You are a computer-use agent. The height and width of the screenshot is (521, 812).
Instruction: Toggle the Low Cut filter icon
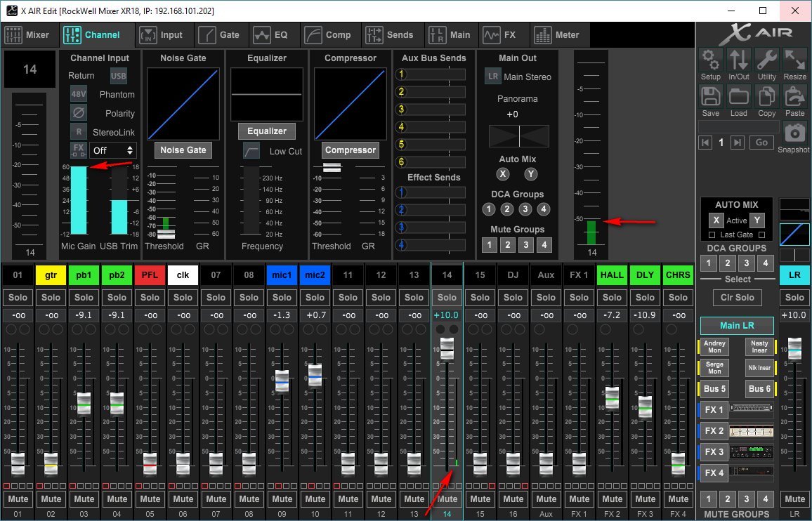coord(251,151)
